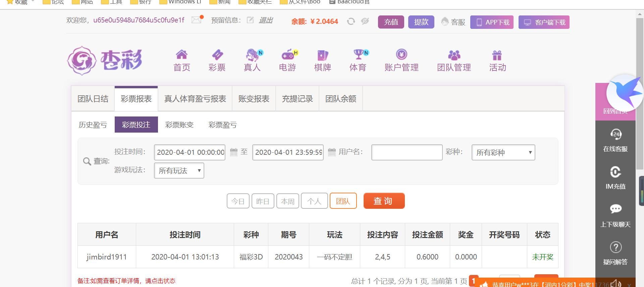Switch to the 团队日结 tab
The height and width of the screenshot is (287, 644).
click(93, 99)
